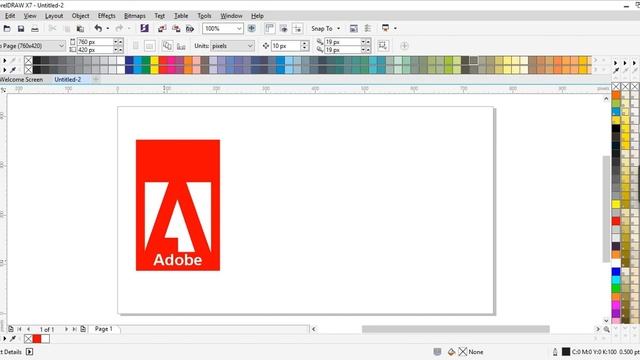Expand the top color palette flyout arrow
Viewport: 640px width, 360px height.
click(x=4, y=60)
